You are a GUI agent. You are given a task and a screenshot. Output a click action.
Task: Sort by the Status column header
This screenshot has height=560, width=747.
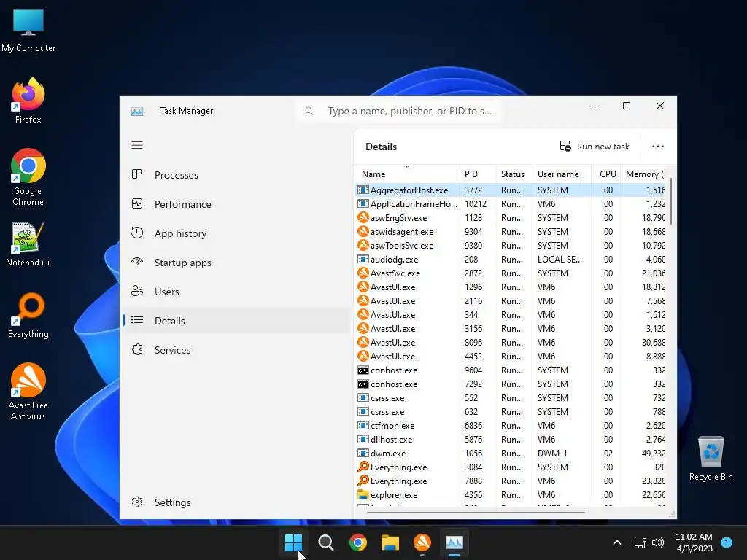click(x=514, y=174)
